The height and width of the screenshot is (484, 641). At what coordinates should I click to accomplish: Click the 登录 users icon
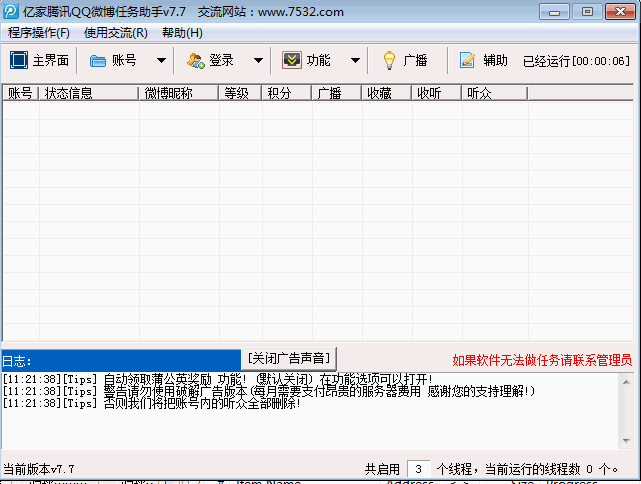(196, 61)
